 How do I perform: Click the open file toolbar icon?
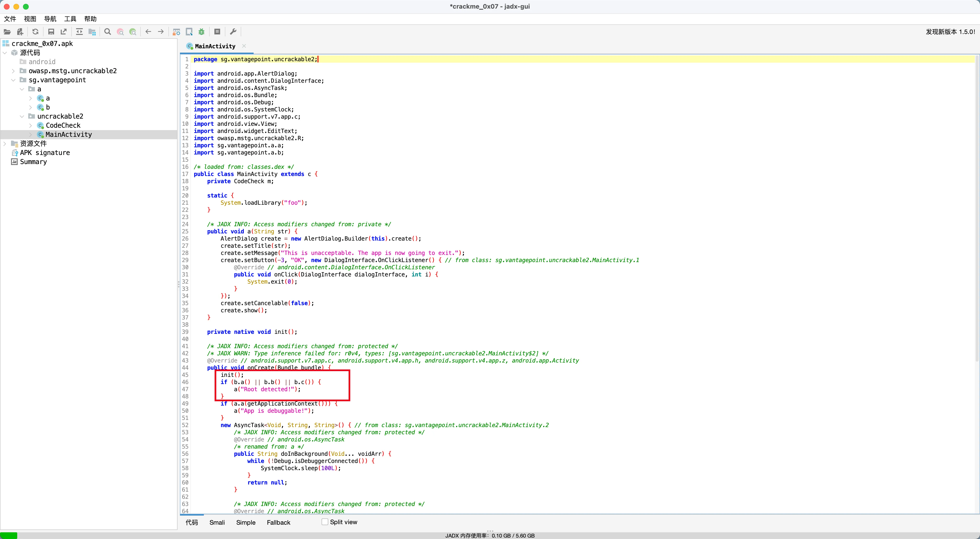click(x=7, y=32)
